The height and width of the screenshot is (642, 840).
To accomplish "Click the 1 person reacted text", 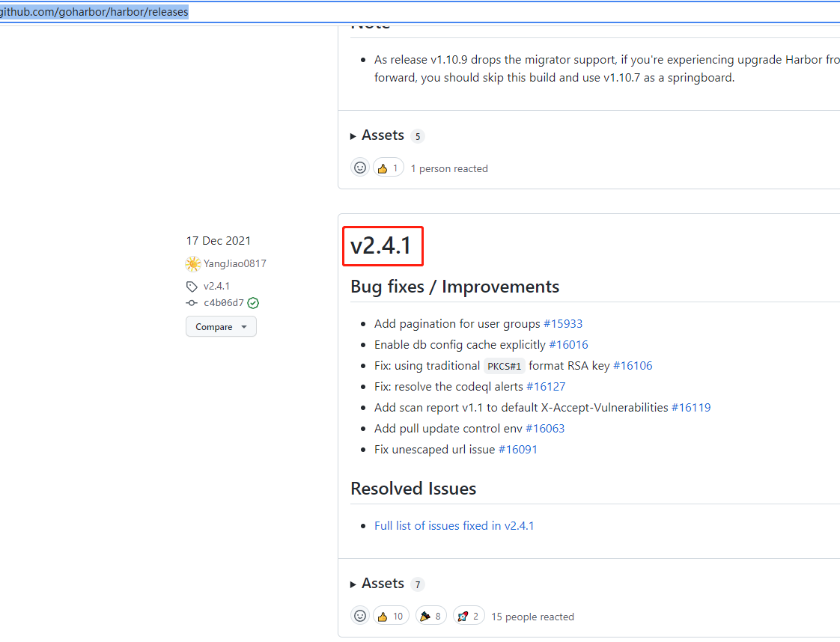I will [x=449, y=168].
